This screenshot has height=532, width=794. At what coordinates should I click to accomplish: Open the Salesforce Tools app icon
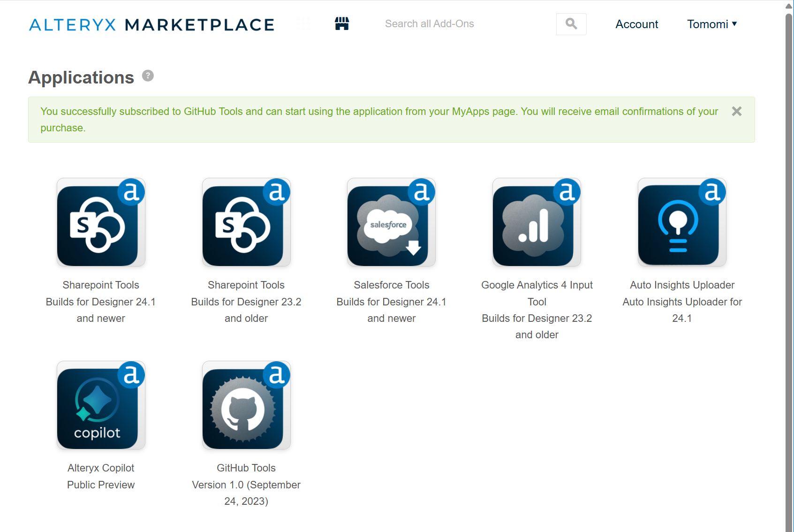point(391,222)
